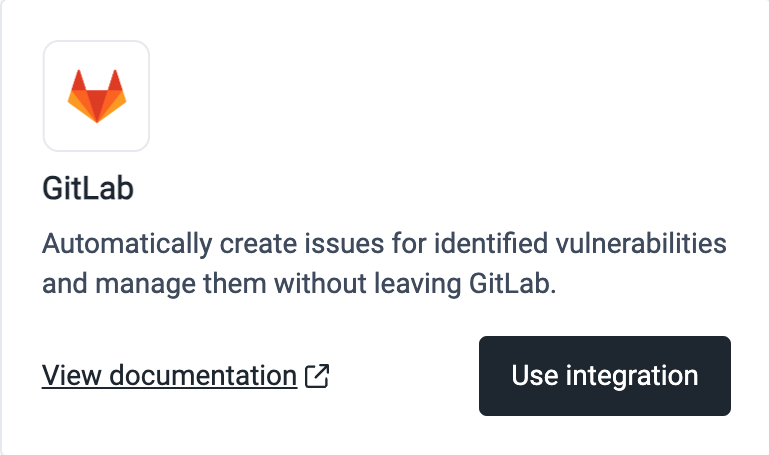Select the orange GitLab tanuki logo
The height and width of the screenshot is (455, 769).
(x=96, y=95)
